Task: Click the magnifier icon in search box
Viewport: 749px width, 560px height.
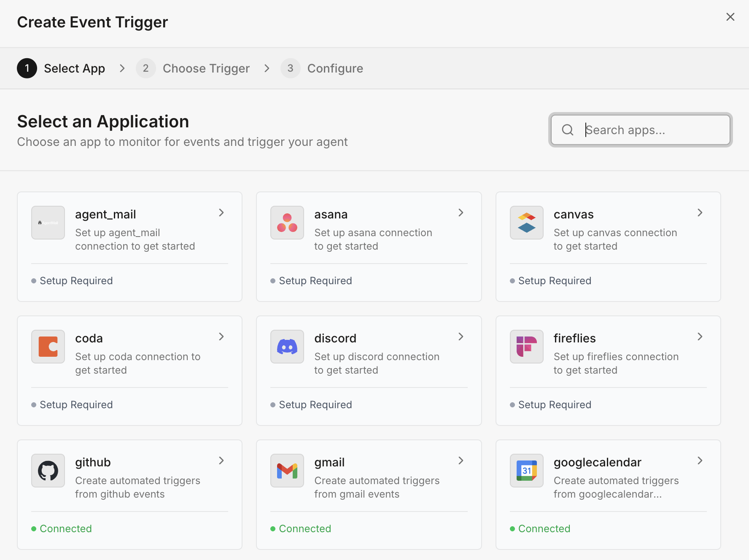Action: pos(568,130)
